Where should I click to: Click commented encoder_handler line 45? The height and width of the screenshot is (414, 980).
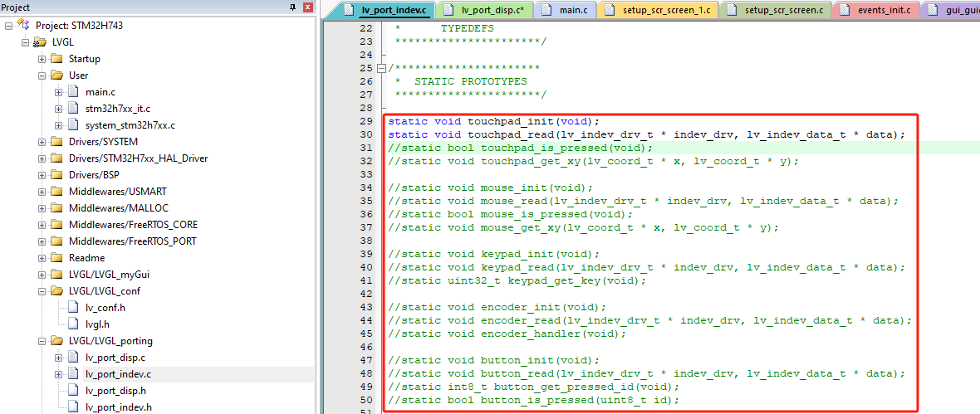pos(507,334)
